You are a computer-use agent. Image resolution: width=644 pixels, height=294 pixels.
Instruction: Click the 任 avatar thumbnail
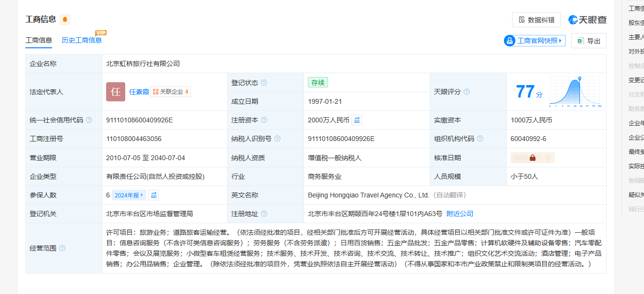(116, 92)
